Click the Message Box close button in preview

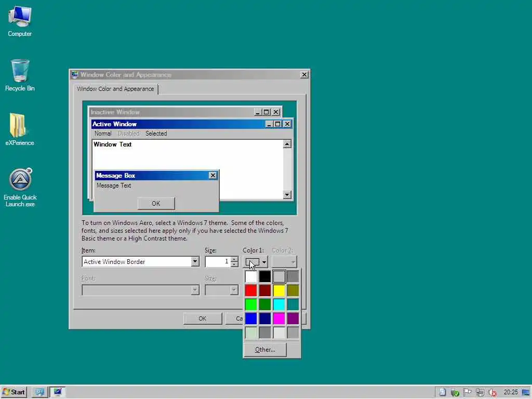(212, 176)
